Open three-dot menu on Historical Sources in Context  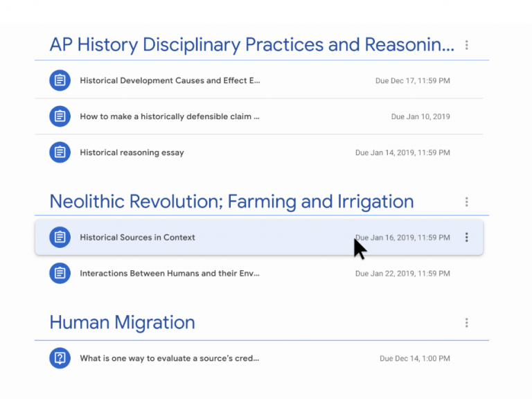click(x=466, y=237)
